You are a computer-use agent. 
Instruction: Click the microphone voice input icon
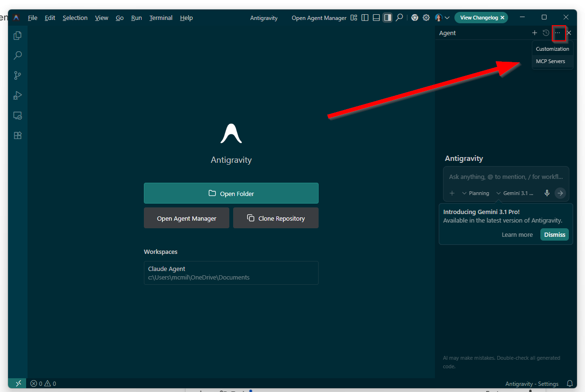pos(547,193)
